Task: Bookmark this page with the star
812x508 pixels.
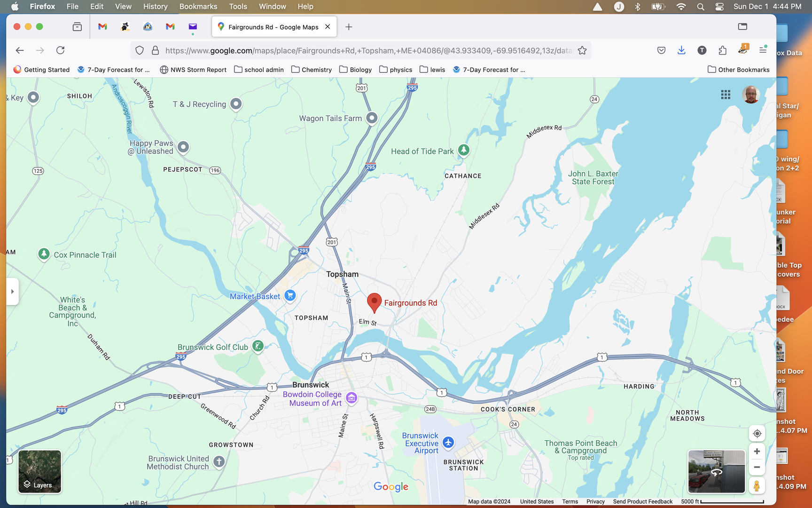Action: 582,50
